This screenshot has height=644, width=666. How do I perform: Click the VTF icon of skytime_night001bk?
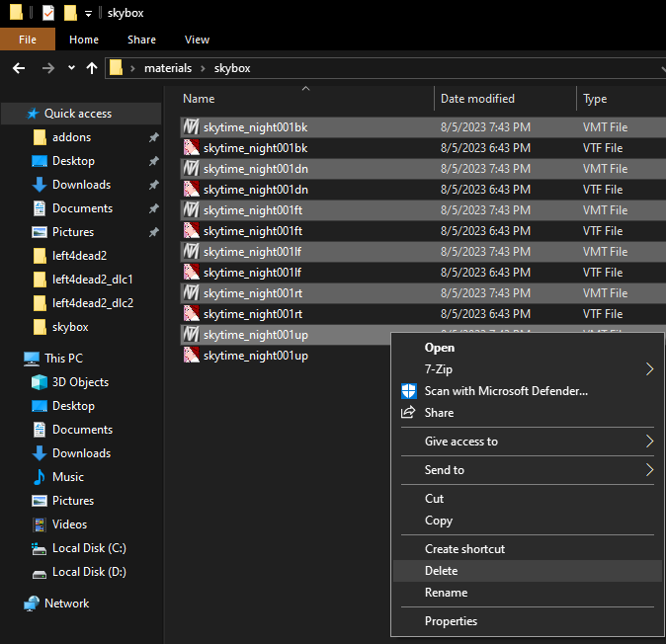click(191, 148)
